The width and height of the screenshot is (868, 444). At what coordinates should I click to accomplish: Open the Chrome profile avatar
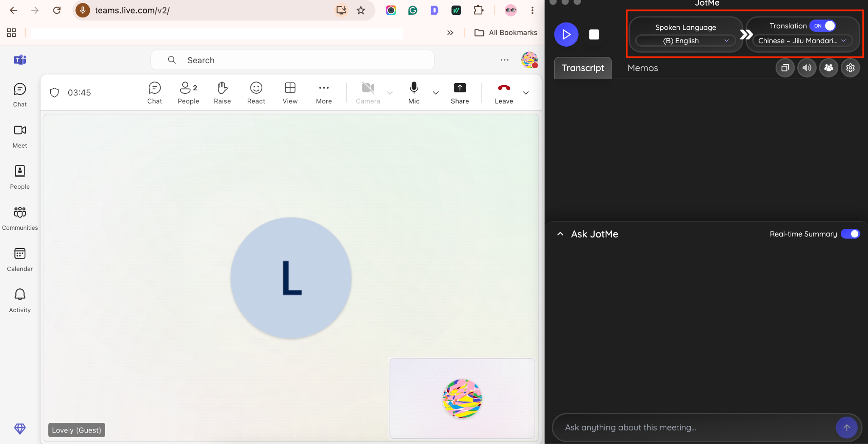coord(511,10)
